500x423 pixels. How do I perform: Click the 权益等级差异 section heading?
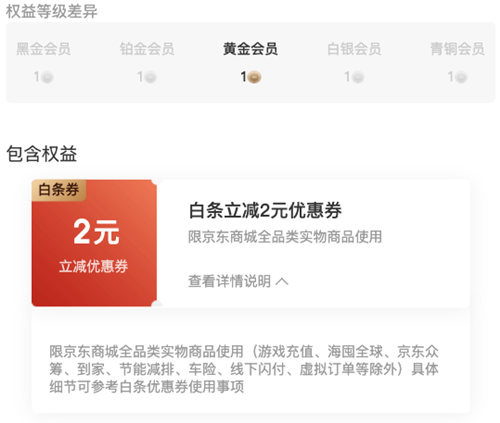(51, 11)
